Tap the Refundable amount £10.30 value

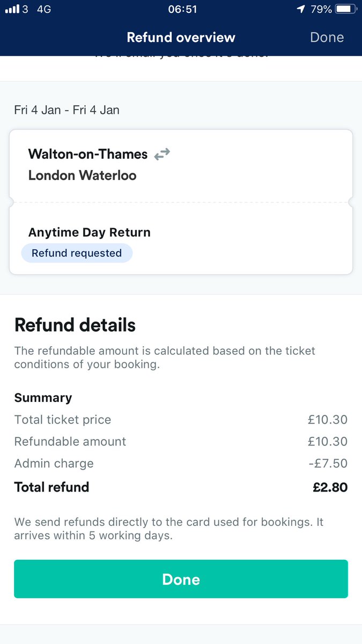[327, 442]
